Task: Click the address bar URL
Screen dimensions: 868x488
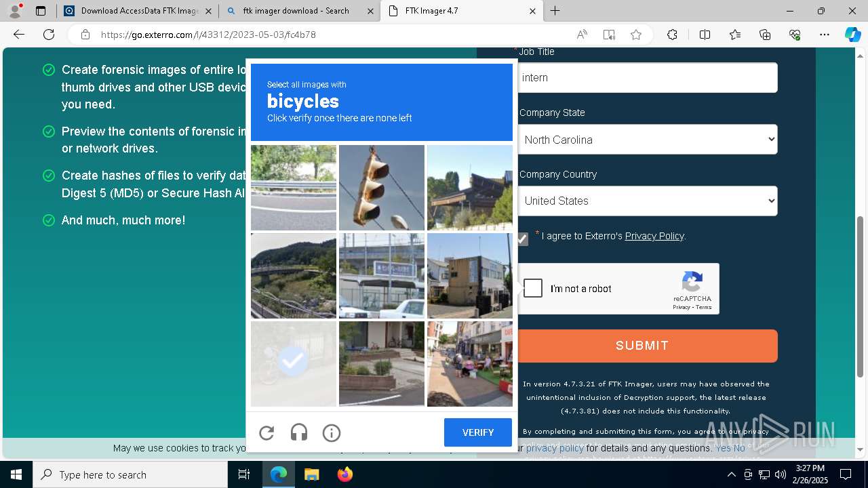Action: [x=208, y=35]
